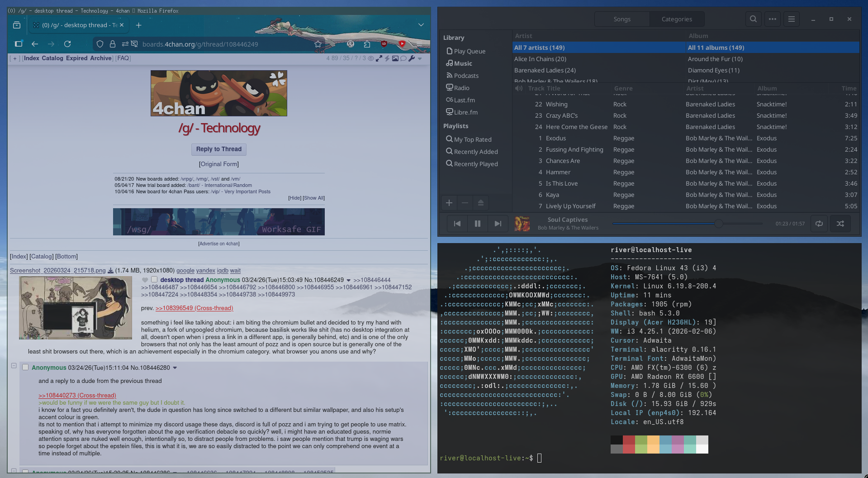Select the desktop thread browser tab

click(x=80, y=25)
